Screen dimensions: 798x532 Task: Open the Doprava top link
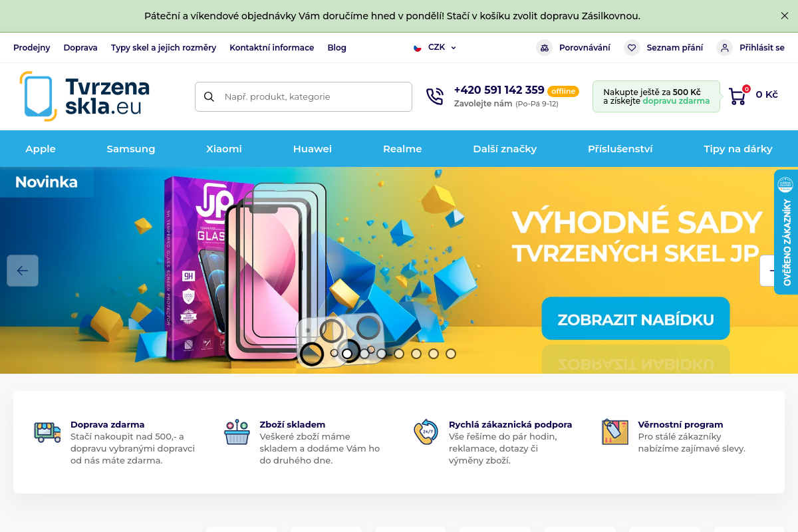80,48
